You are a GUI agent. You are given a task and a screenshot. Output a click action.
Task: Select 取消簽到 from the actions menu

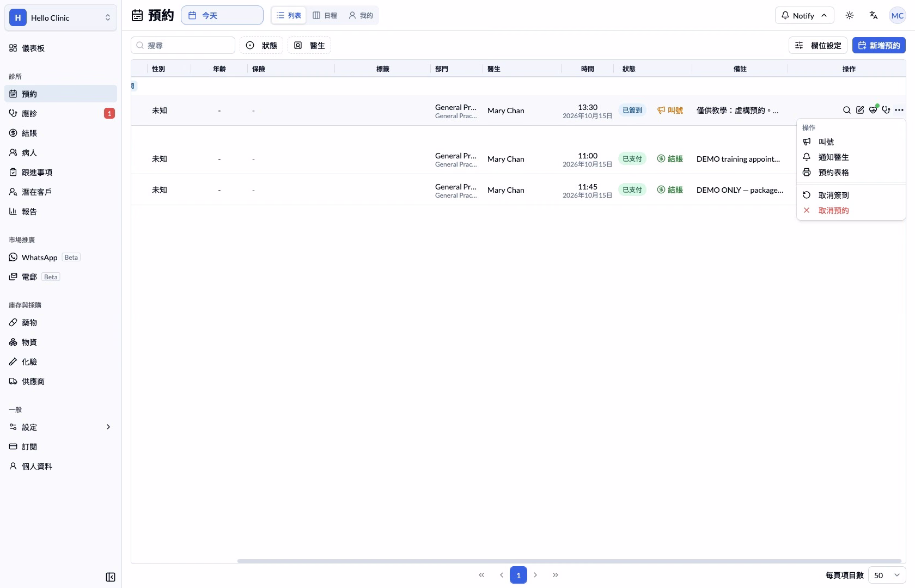[x=851, y=195]
